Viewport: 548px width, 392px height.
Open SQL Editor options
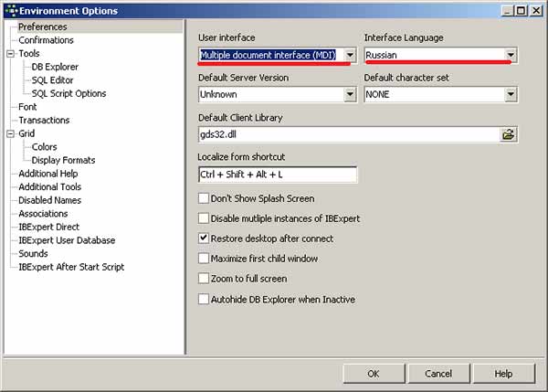[x=52, y=80]
